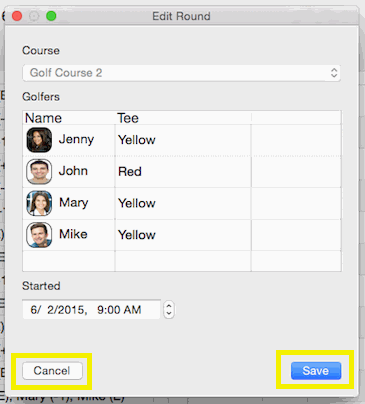Click the Course popup arrows
The height and width of the screenshot is (404, 365).
click(x=334, y=73)
